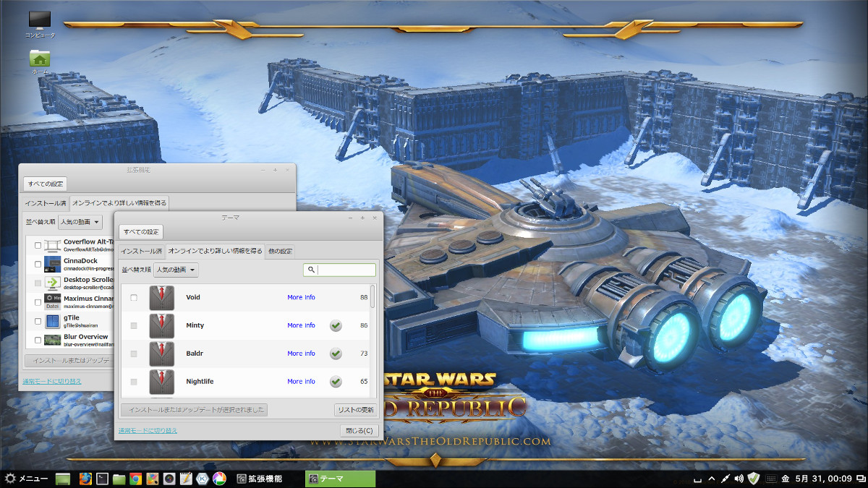Viewport: 868px width, 488px height.
Task: Open the update manager shield icon
Action: click(753, 479)
